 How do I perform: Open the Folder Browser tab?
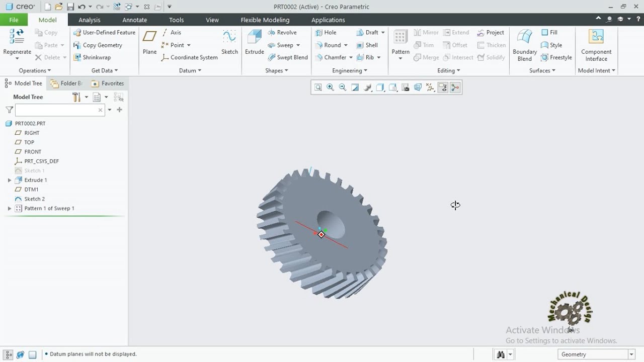66,83
